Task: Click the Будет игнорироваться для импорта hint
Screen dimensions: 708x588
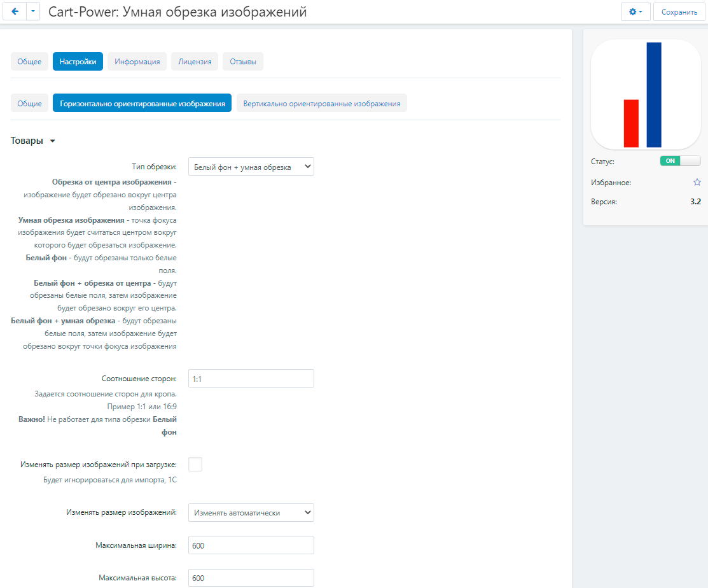Action: (109, 480)
